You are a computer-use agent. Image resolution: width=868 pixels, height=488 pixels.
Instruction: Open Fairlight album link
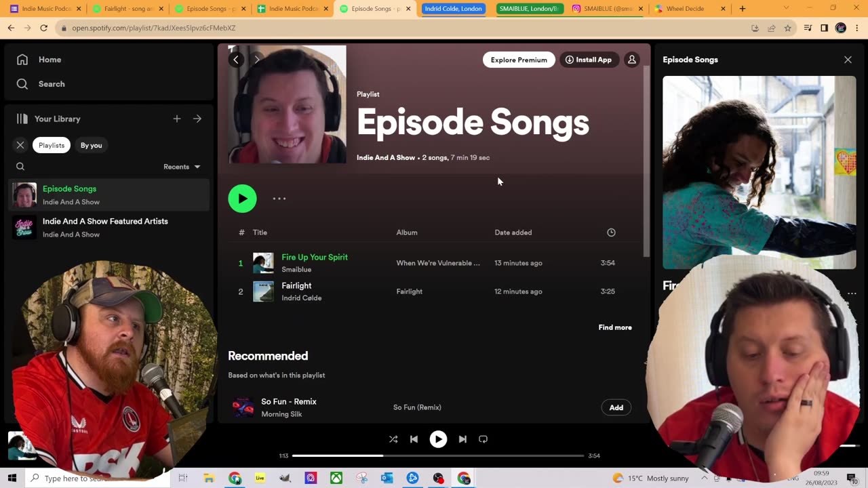click(409, 291)
